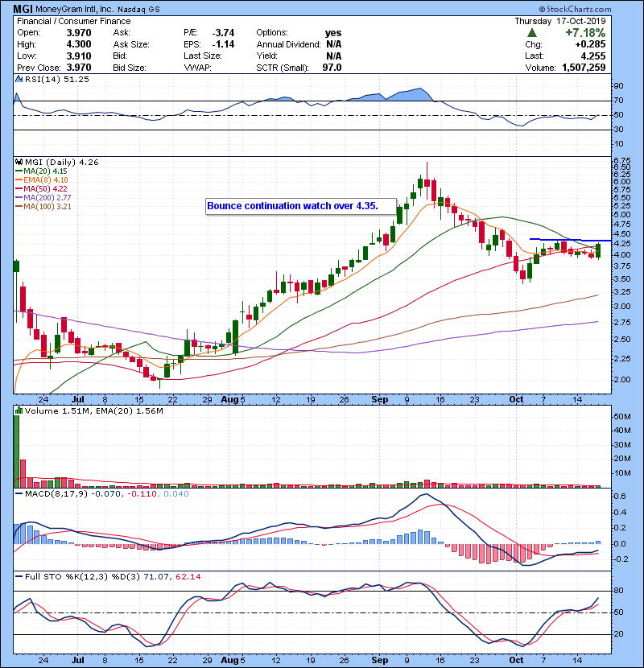Click the Sep label on price chart axis
Screen dimensions: 644x668
(x=380, y=399)
